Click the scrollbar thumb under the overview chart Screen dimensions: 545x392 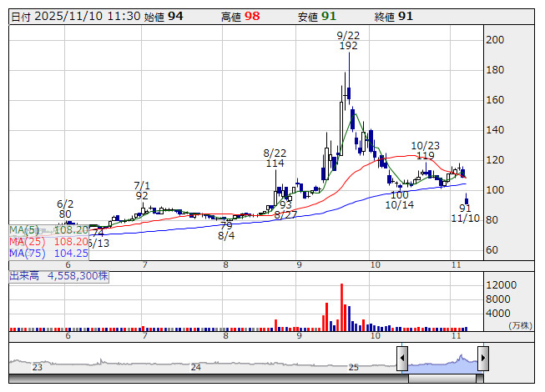click(442, 377)
